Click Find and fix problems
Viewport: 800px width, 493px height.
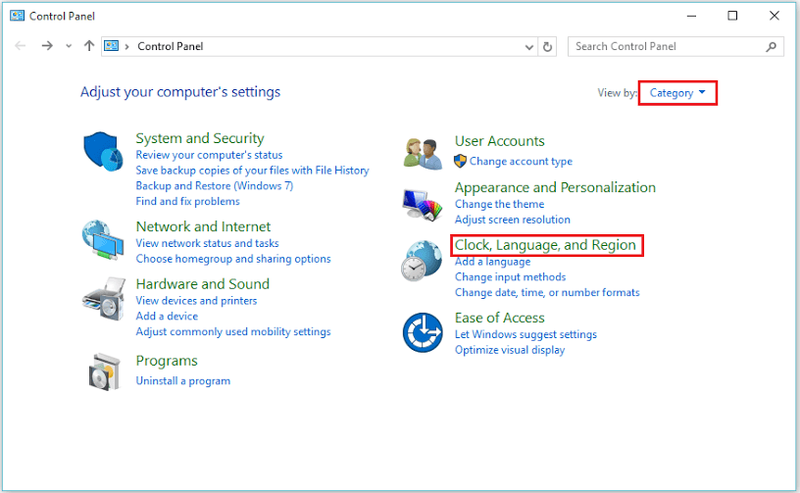click(188, 202)
